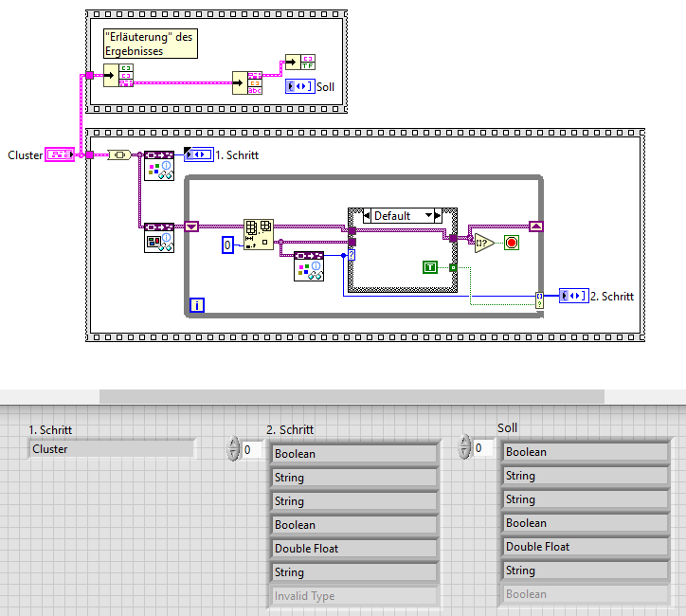Viewport: 686px width, 616px height.
Task: Click Invalid Type element in 2. Schritt
Action: [354, 596]
